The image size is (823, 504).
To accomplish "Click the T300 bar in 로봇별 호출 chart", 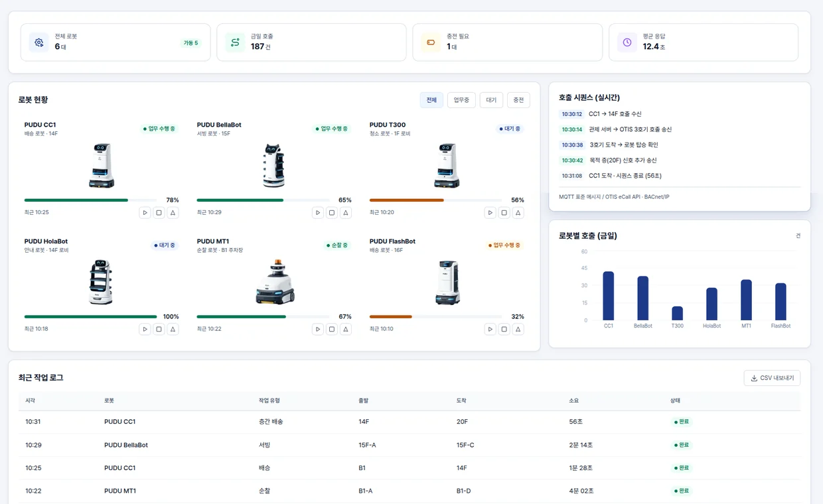I will pyautogui.click(x=677, y=313).
